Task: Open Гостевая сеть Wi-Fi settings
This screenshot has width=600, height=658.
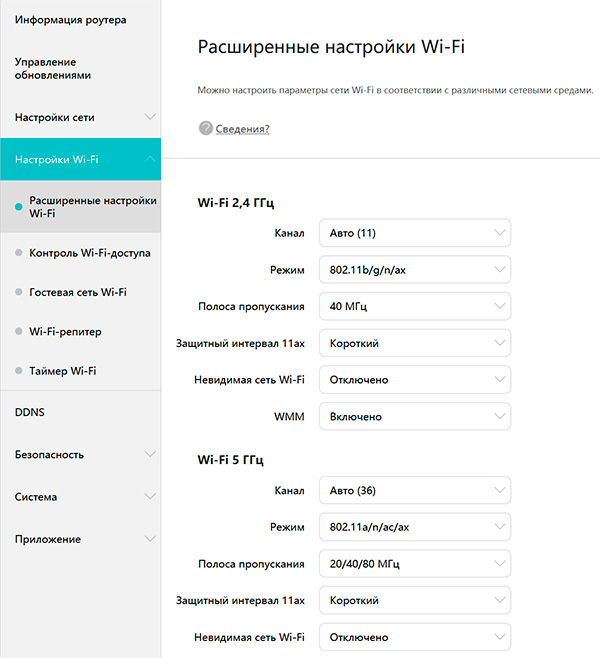Action: pos(78,292)
